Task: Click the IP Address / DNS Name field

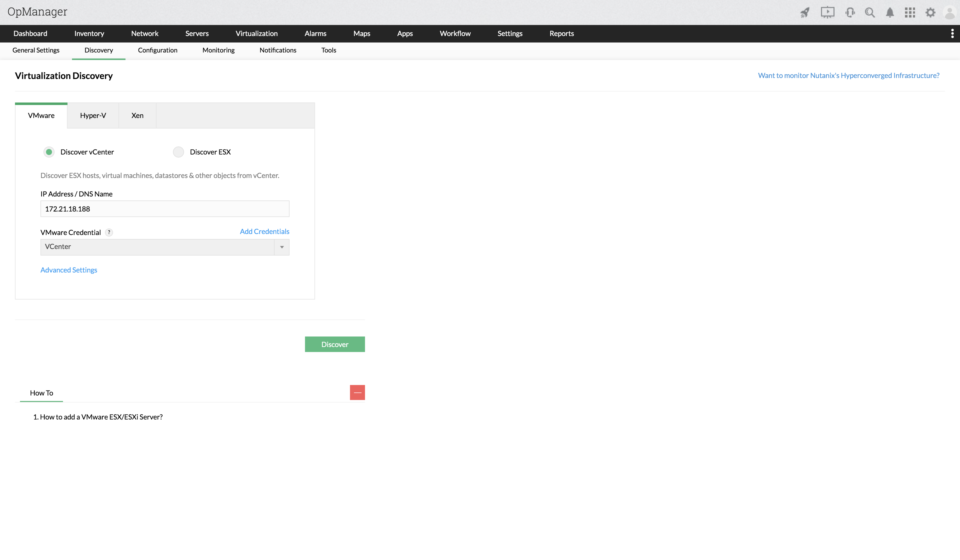Action: (x=164, y=209)
